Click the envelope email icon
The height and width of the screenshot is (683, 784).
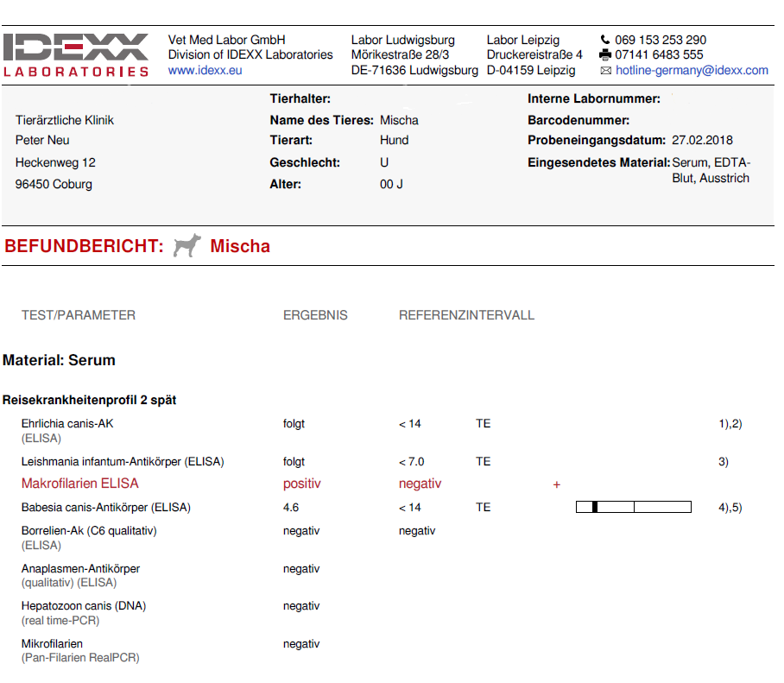coord(605,71)
